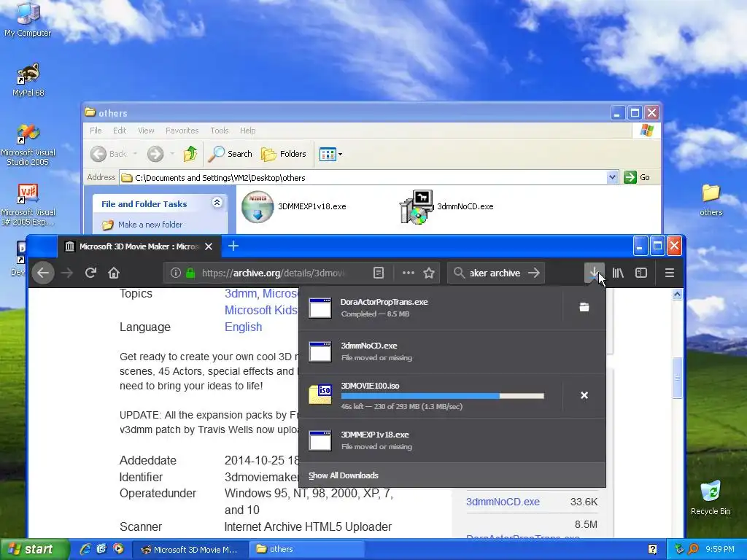Click 3DMOVIE100.iso download progress bar
747x560 pixels.
coord(443,396)
